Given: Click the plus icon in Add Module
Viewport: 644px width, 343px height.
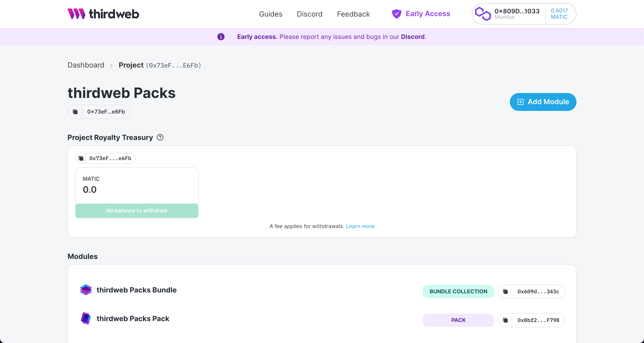Looking at the screenshot, I should click(x=520, y=102).
